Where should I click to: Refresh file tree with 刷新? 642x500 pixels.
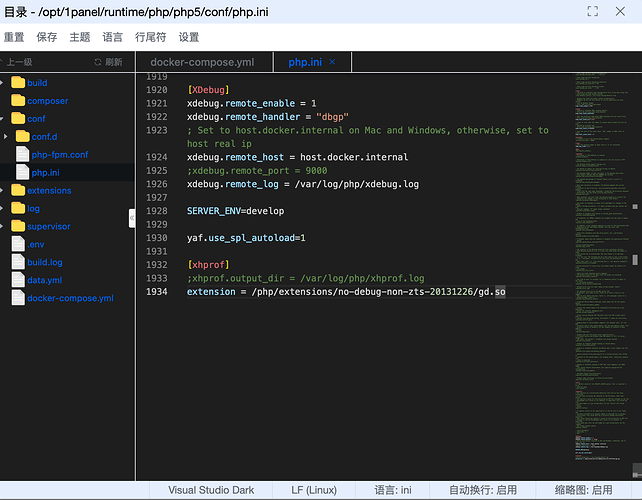(109, 62)
